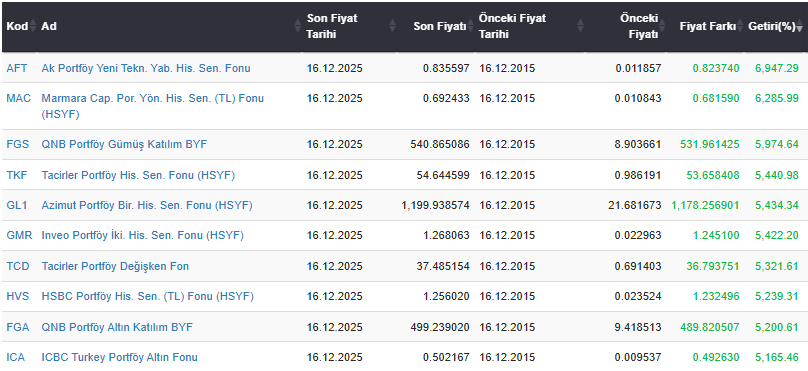Open HSBC Portföy His. Sen. (TL) Fonu
This screenshot has width=808, height=371.
pos(148,296)
